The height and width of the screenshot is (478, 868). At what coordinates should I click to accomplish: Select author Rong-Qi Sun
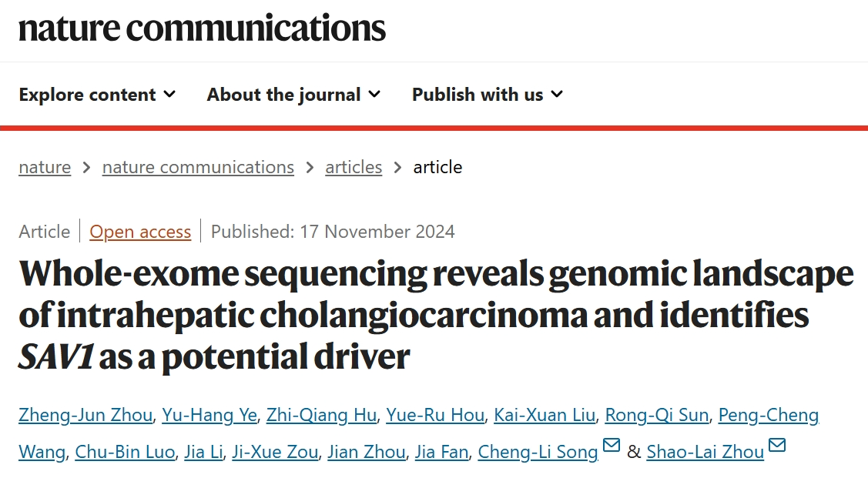point(657,415)
